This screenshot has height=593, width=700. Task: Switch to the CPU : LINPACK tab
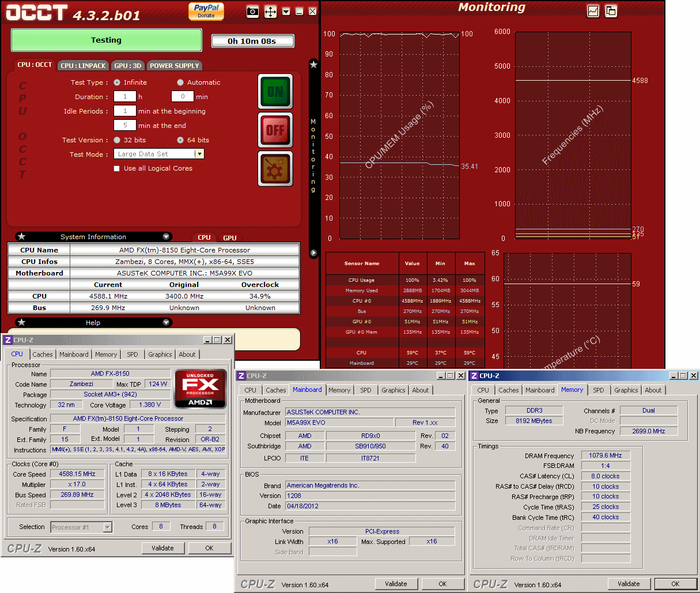(83, 66)
